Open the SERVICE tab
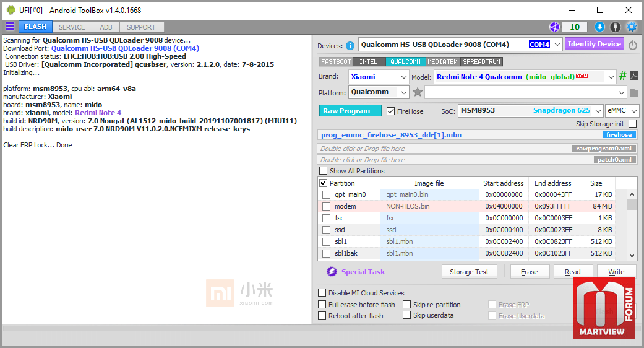 (x=72, y=27)
